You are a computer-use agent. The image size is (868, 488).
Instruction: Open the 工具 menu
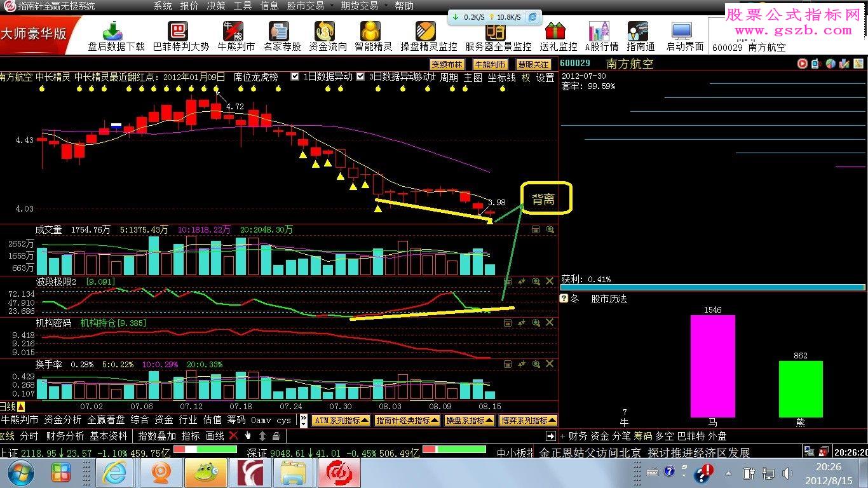tap(243, 6)
